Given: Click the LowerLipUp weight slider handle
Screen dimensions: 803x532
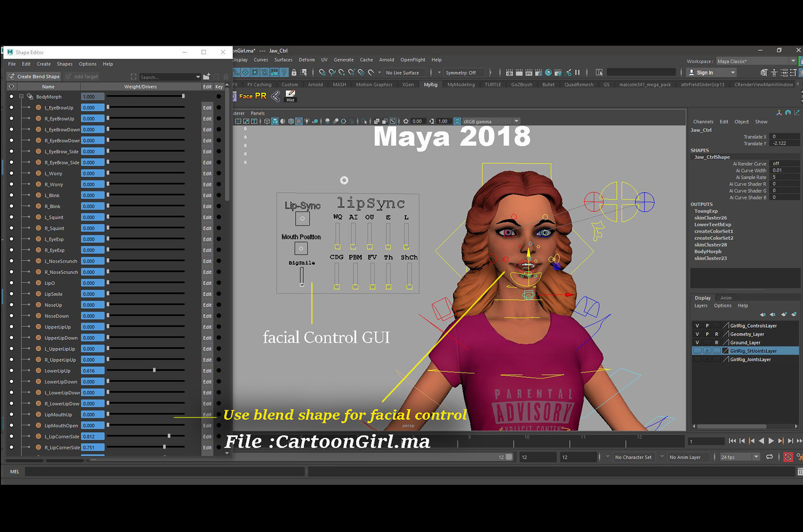Looking at the screenshot, I should 154,370.
